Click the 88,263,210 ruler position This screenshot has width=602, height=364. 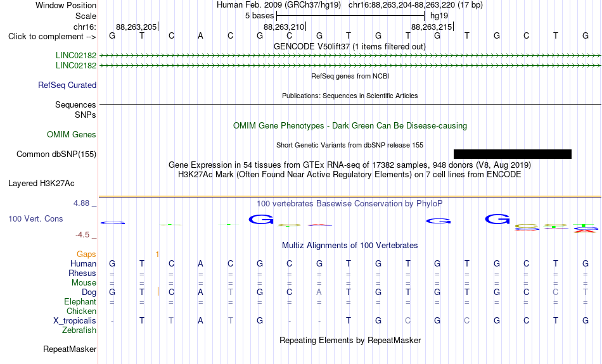pyautogui.click(x=284, y=27)
